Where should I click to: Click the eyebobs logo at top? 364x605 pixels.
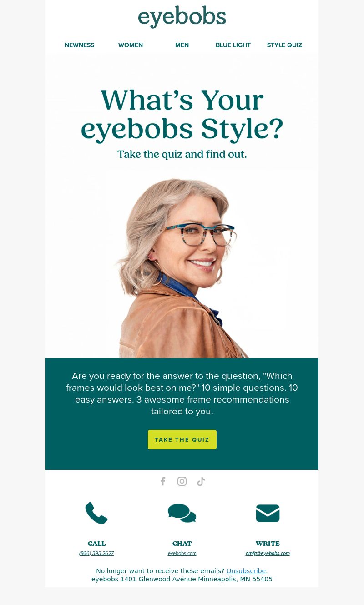182,17
